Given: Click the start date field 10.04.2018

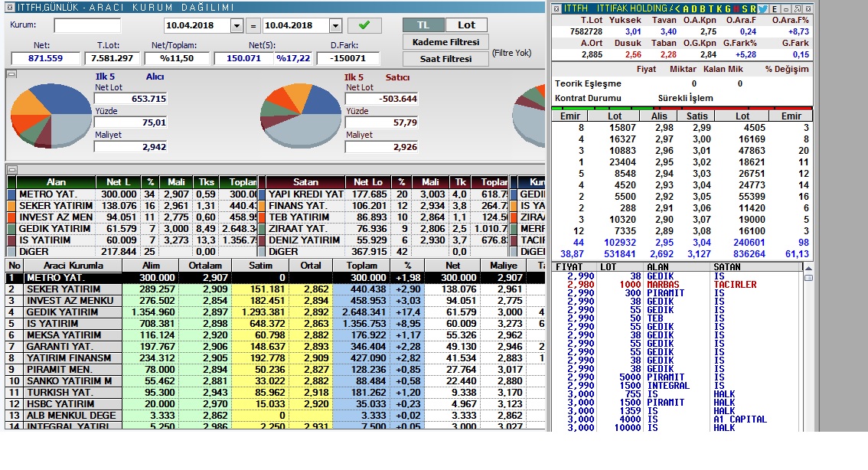Looking at the screenshot, I should point(197,25).
